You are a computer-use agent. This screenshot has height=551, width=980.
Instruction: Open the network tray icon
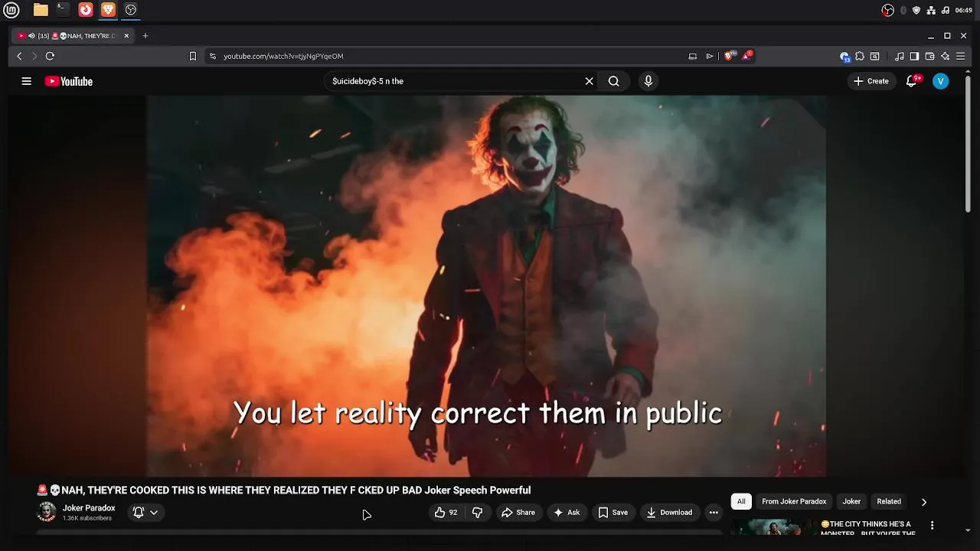tap(931, 11)
